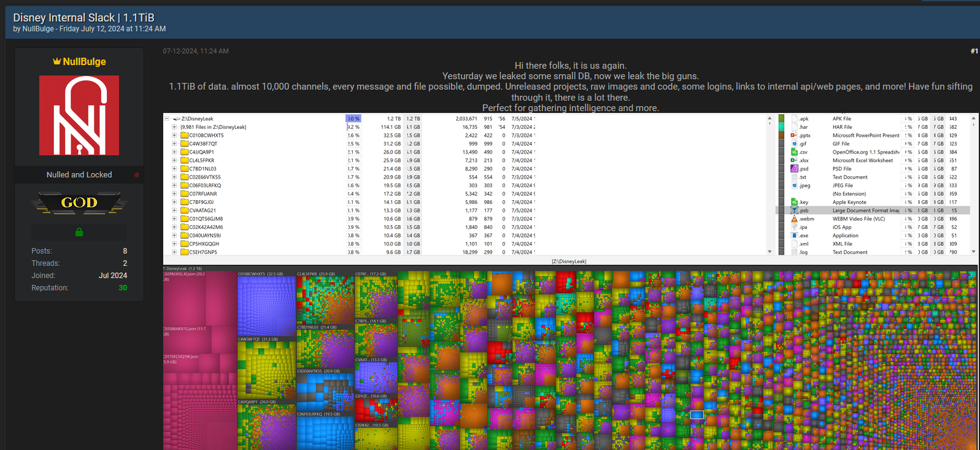Screen dimensions: 980x450
Task: Expand the CP5HXGQGH folder
Action: point(174,244)
